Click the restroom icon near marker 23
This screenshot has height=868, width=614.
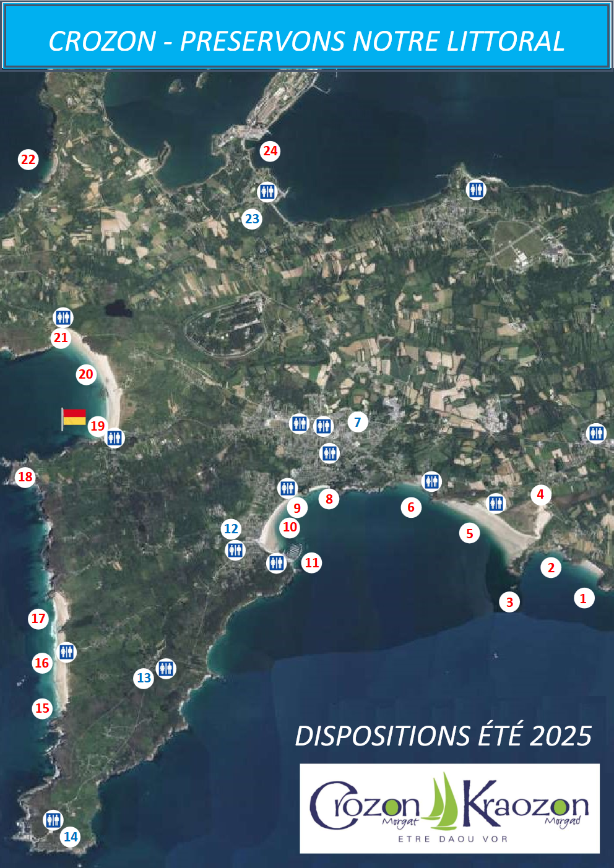coord(267,191)
